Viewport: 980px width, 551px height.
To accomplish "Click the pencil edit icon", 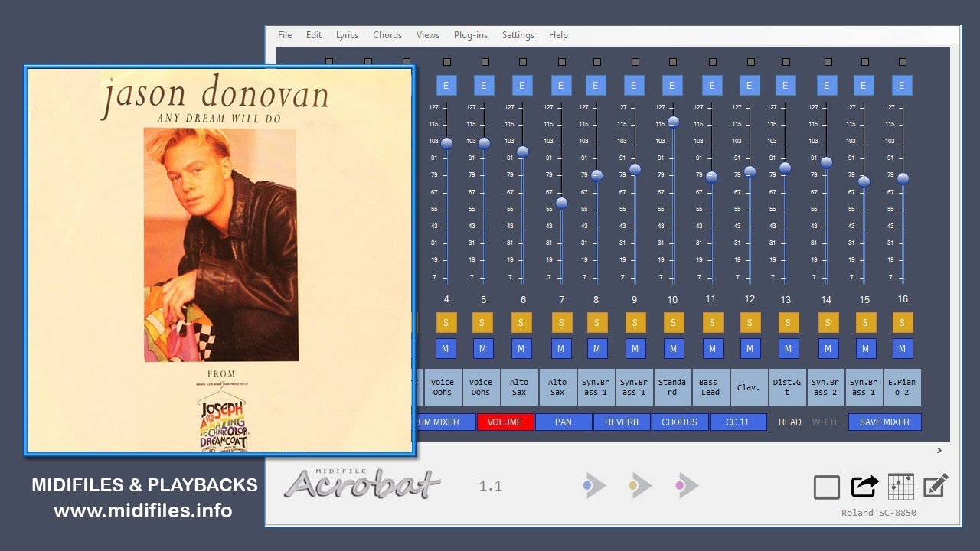I will [x=936, y=486].
